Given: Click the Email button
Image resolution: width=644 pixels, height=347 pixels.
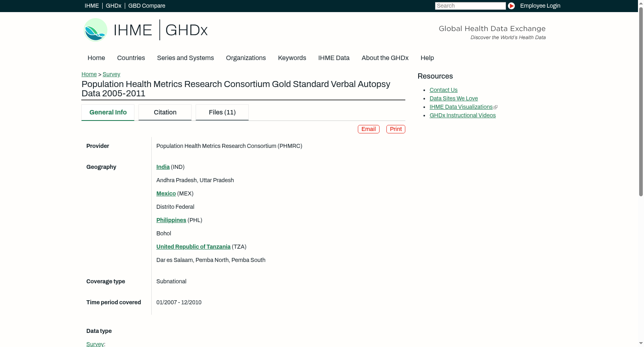Looking at the screenshot, I should pyautogui.click(x=369, y=129).
